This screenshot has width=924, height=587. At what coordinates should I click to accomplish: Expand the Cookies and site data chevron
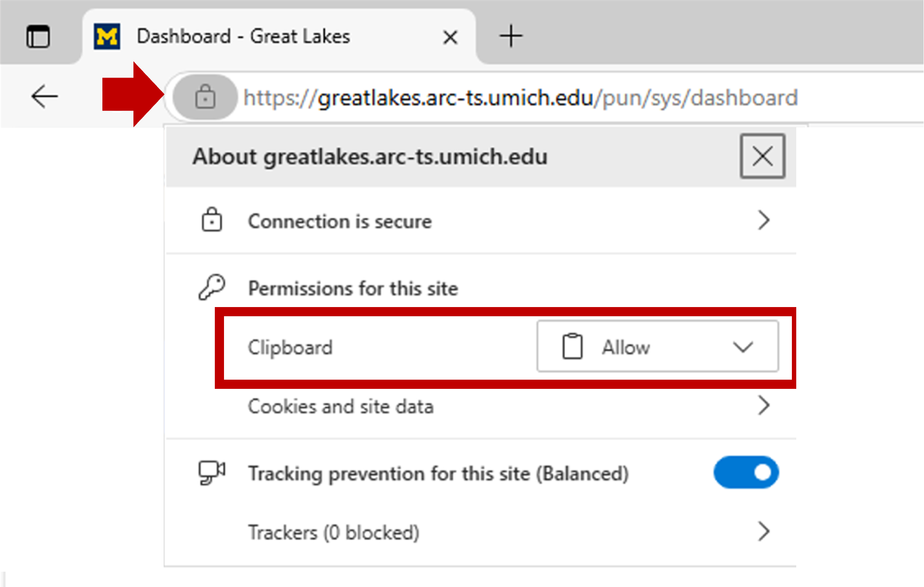click(763, 405)
